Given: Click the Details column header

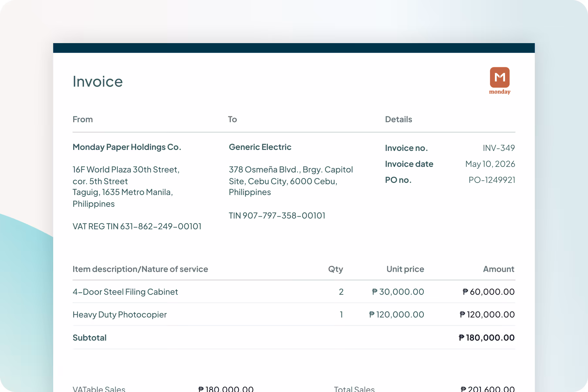Looking at the screenshot, I should click(399, 119).
